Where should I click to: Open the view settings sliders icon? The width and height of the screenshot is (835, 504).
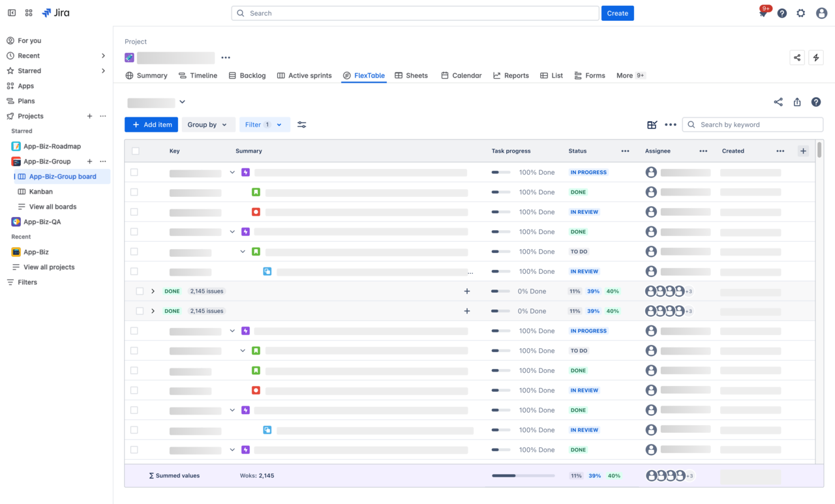pyautogui.click(x=302, y=125)
